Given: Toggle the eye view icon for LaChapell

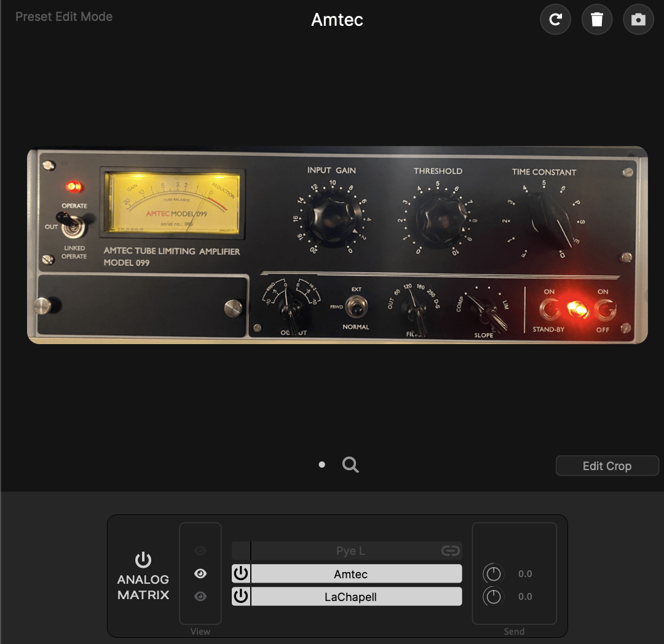Looking at the screenshot, I should pos(200,596).
